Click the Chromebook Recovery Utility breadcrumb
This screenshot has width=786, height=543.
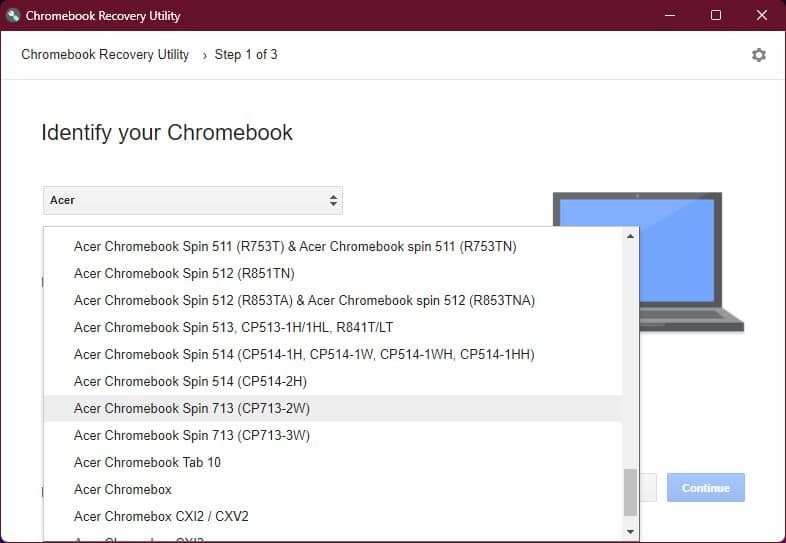coord(105,55)
